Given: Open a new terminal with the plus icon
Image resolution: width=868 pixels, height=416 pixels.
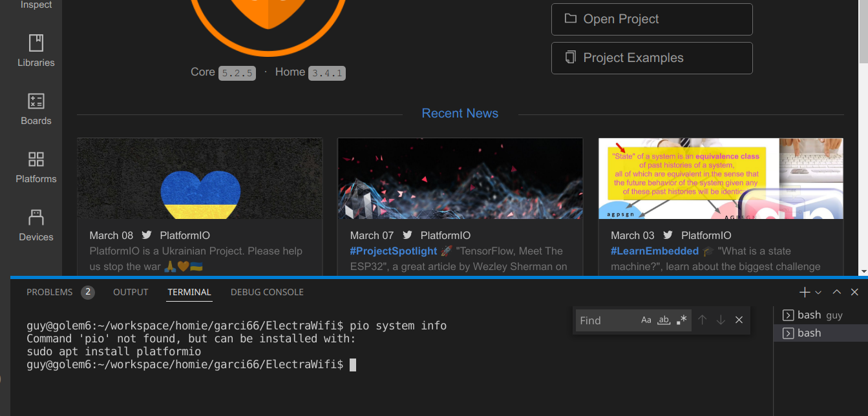Looking at the screenshot, I should 803,291.
